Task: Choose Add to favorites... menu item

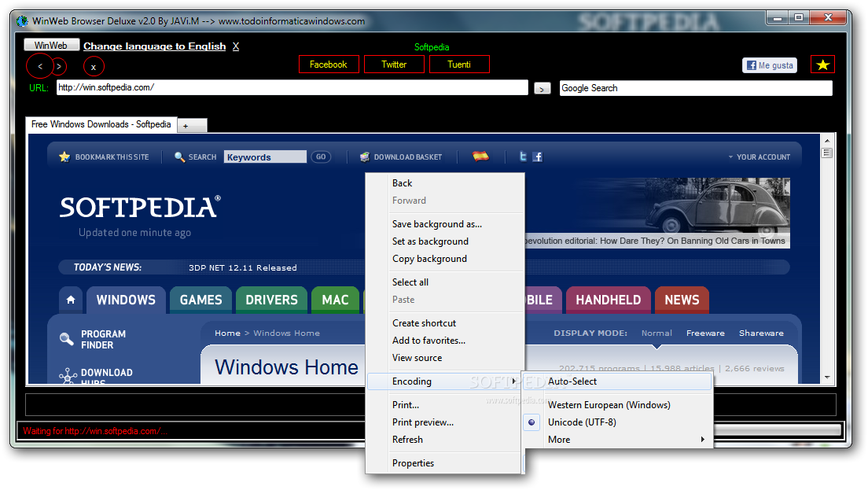Action: click(444, 340)
